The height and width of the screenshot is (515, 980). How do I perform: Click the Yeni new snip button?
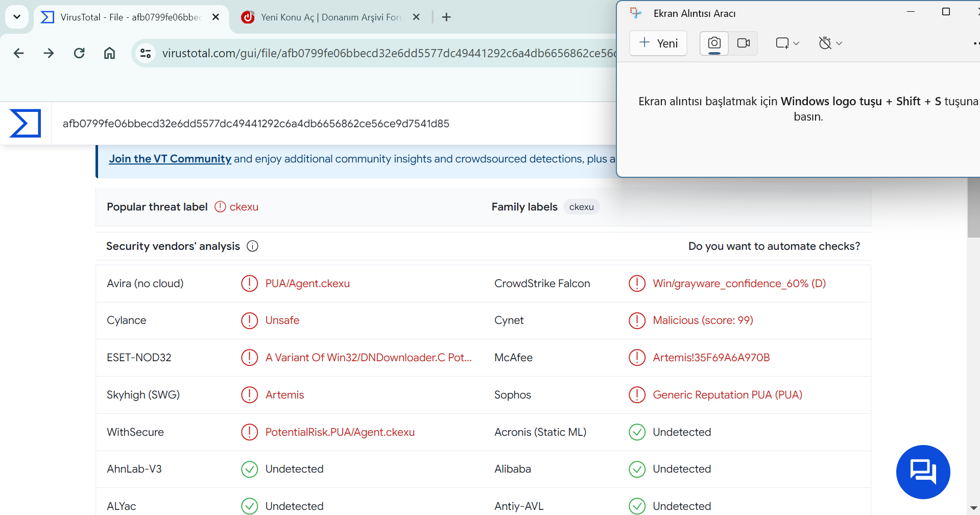[x=658, y=43]
